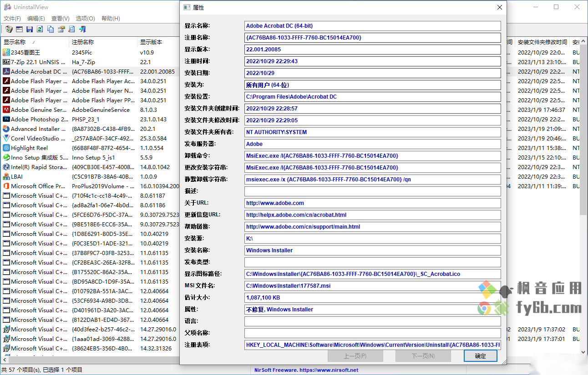Click the empty 描述 field

point(372,191)
